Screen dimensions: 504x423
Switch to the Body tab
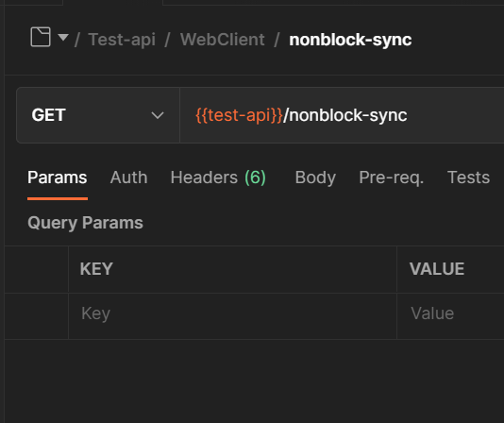click(315, 178)
